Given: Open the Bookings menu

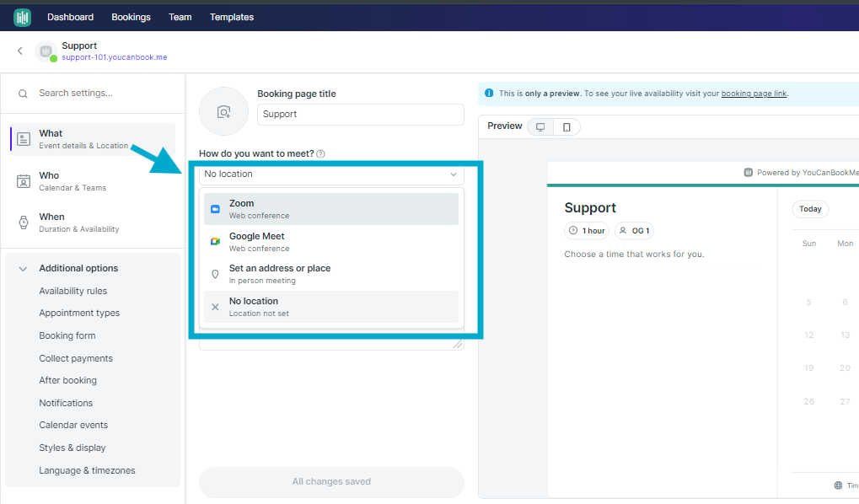Looking at the screenshot, I should point(131,17).
